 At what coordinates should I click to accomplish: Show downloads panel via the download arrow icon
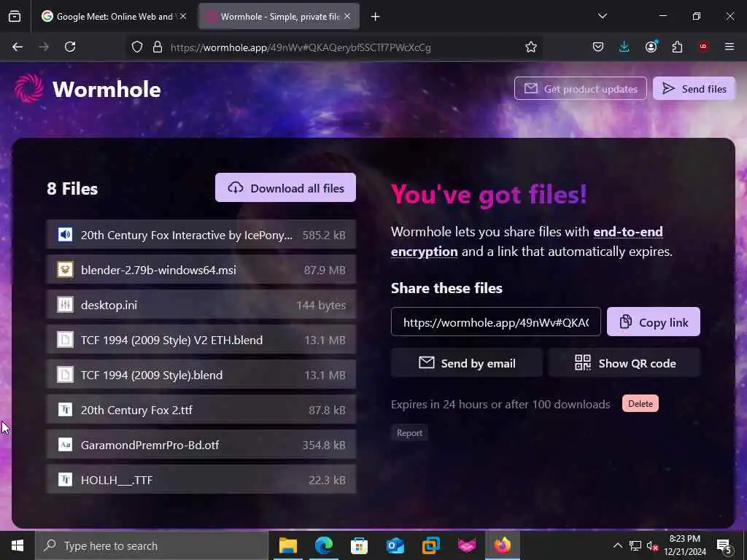point(624,47)
